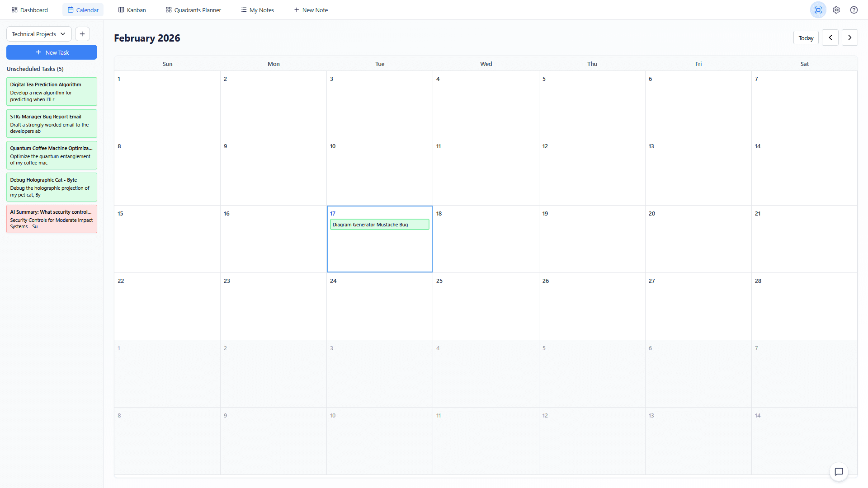The height and width of the screenshot is (488, 868).
Task: Open help with the question mark icon
Action: click(854, 9)
